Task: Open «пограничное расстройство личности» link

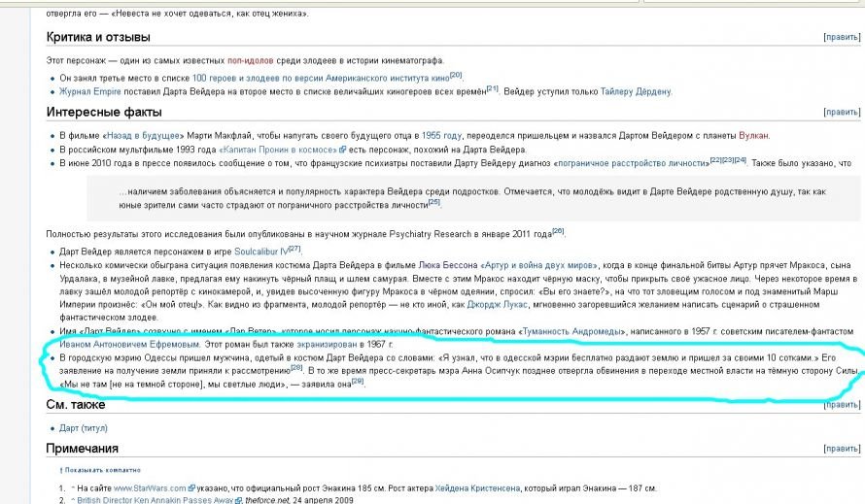Action: coord(631,163)
